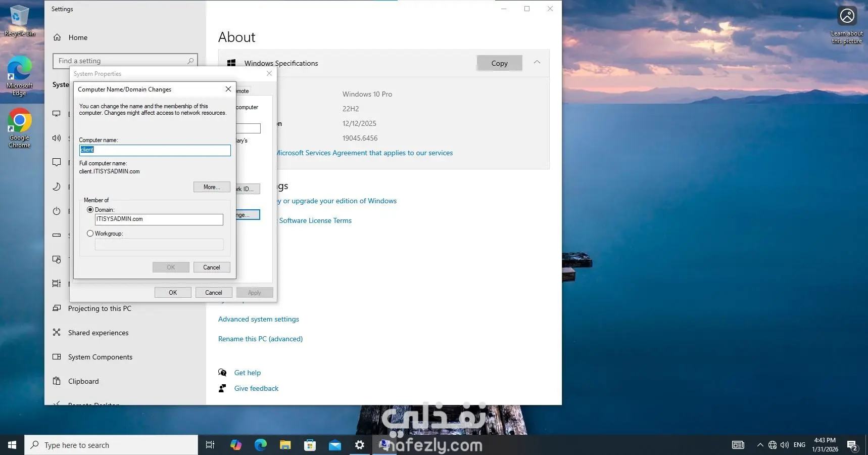Open the notification center
Screen dimensions: 868x455
pos(852,445)
